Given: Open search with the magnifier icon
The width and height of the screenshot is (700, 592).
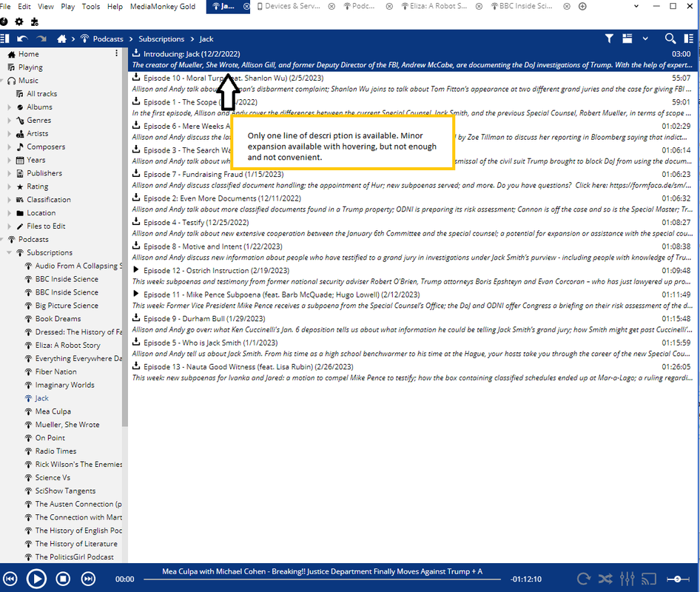Looking at the screenshot, I should 670,38.
